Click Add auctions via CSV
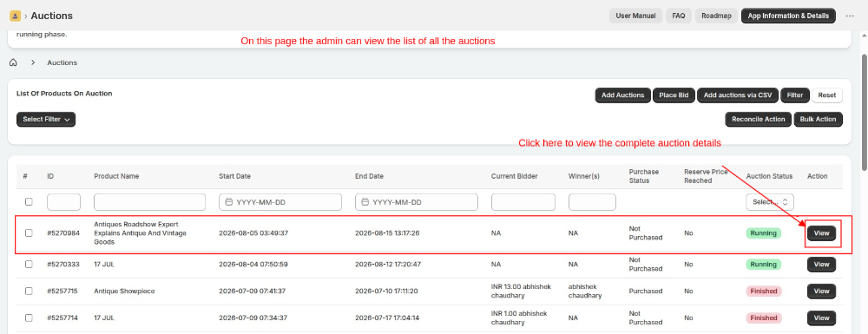Image resolution: width=868 pixels, height=334 pixels. click(737, 95)
